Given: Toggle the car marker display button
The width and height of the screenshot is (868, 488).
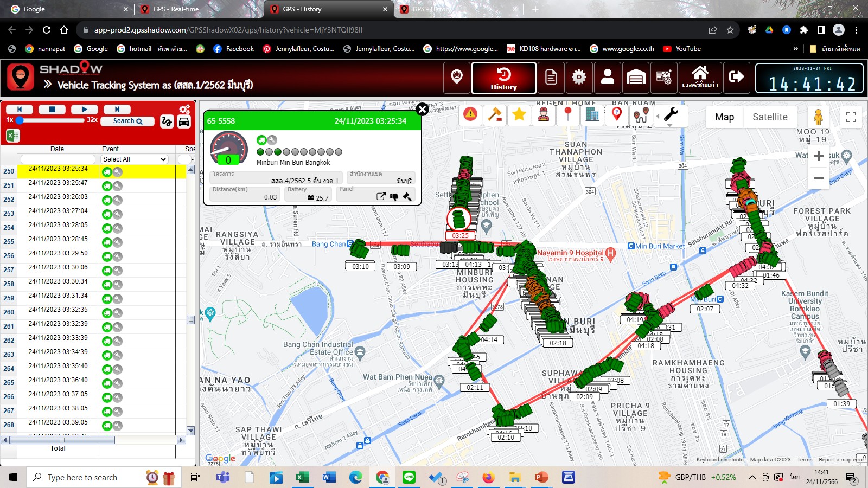Looking at the screenshot, I should 184,121.
